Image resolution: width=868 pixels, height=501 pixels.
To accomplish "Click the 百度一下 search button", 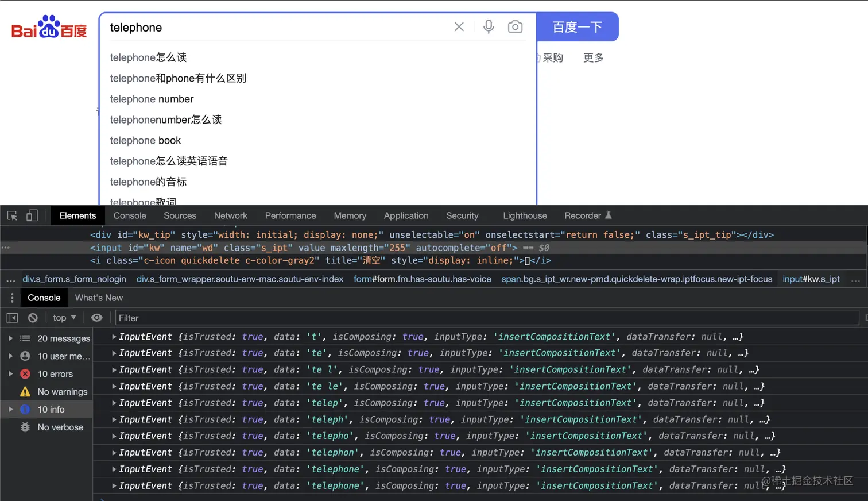I will 578,27.
